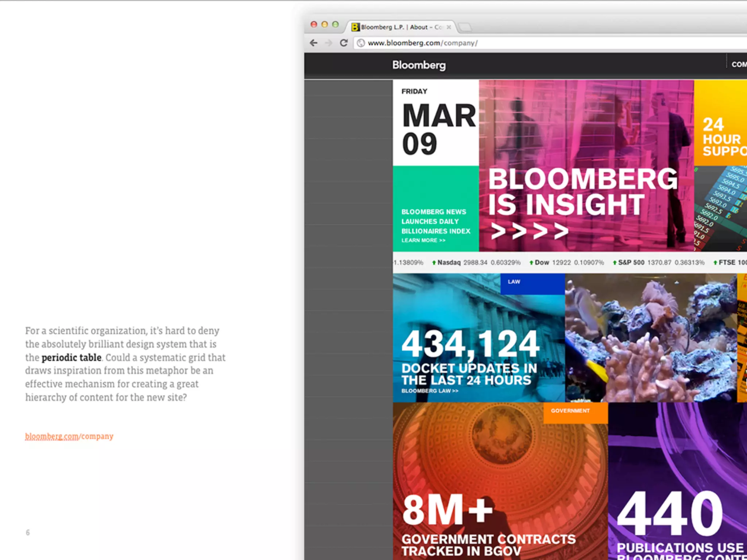Click the browser back arrow button
747x560 pixels.
point(314,43)
